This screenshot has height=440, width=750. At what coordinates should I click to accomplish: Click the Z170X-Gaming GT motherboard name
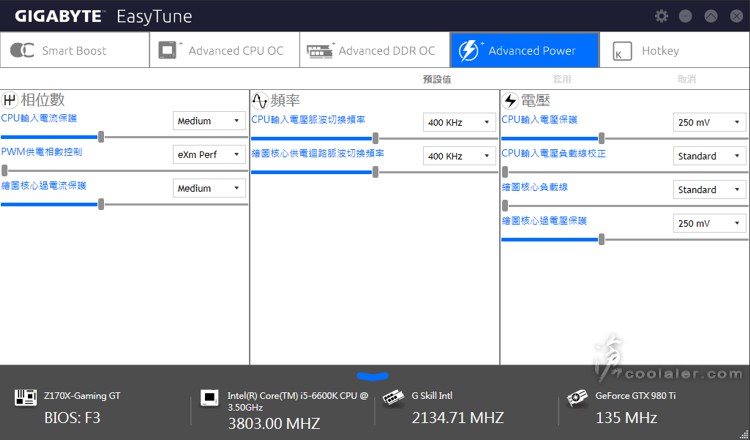tap(82, 396)
